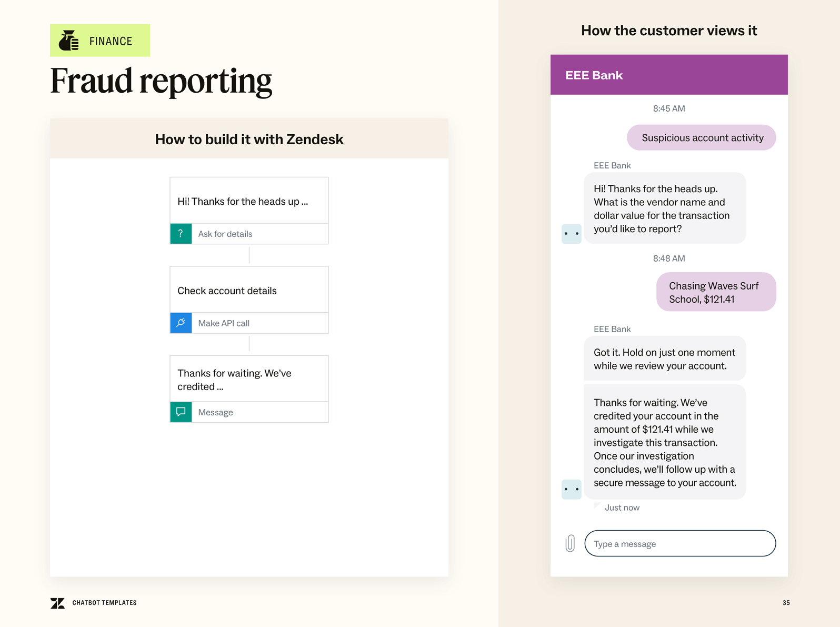This screenshot has width=840, height=627.
Task: Click the page number 35
Action: 786,603
